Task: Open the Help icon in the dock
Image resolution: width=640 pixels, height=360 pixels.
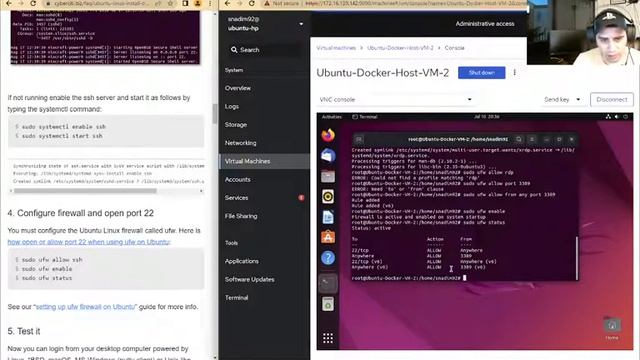Action: pos(328,258)
